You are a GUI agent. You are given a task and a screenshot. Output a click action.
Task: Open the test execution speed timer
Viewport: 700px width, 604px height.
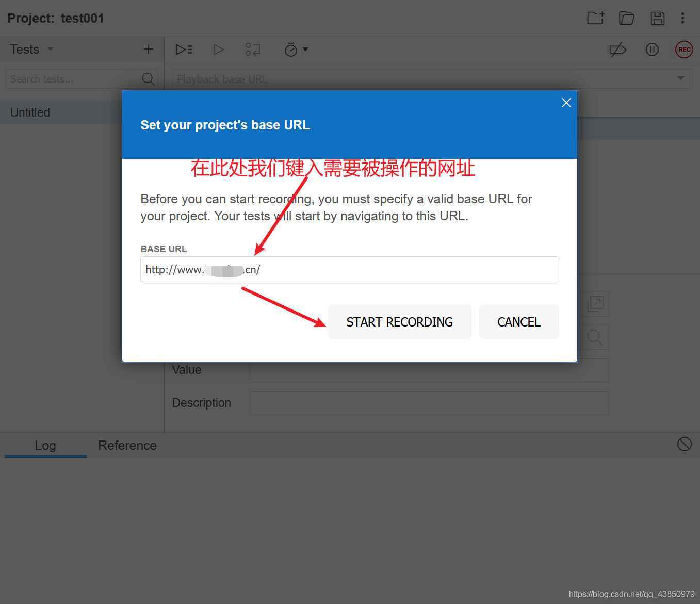(x=291, y=50)
